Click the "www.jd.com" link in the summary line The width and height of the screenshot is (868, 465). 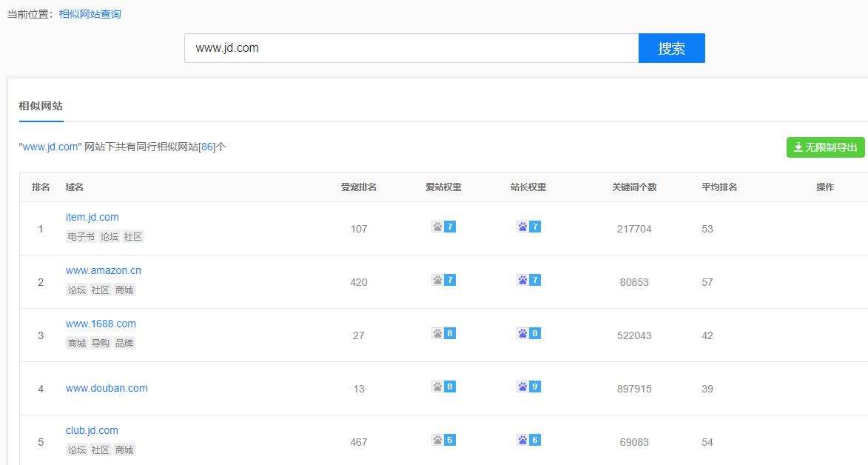point(50,147)
